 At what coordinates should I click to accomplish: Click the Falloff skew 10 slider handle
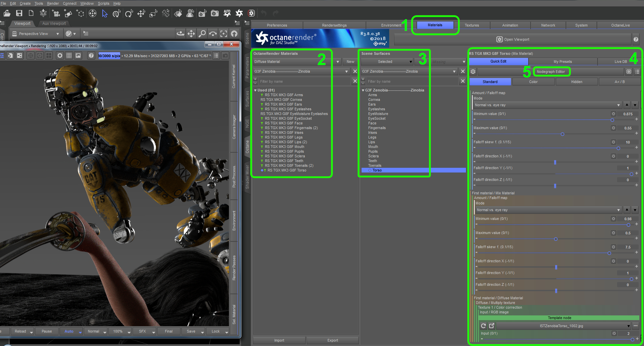point(618,148)
